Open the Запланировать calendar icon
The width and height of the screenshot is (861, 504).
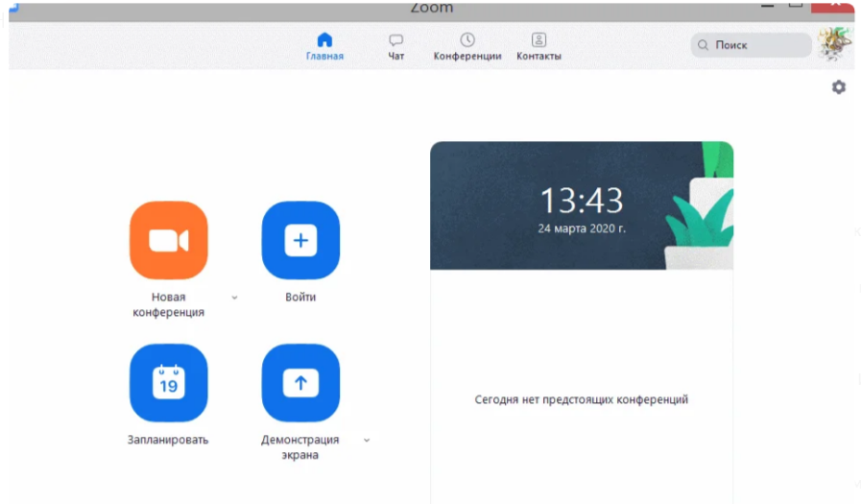pos(169,383)
